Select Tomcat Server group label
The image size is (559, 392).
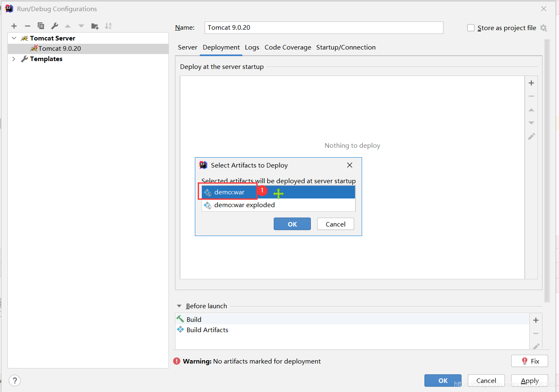[52, 38]
